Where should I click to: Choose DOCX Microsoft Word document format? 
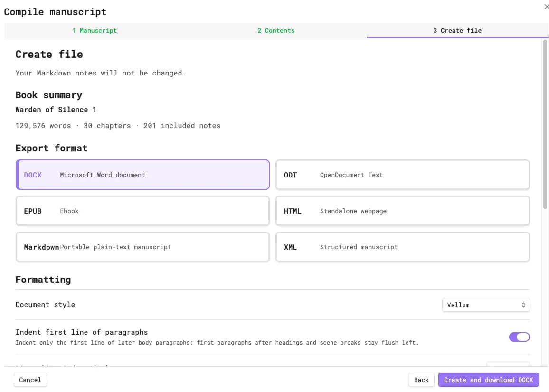142,175
